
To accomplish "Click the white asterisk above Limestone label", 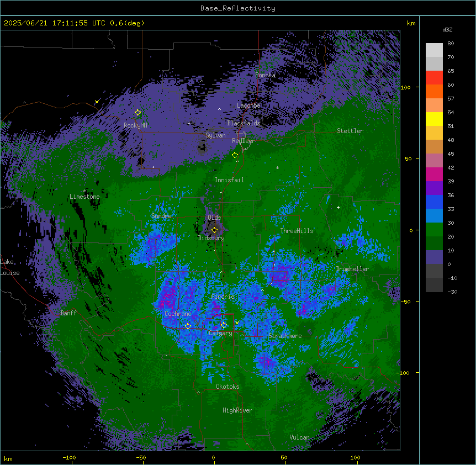I will coord(85,191).
